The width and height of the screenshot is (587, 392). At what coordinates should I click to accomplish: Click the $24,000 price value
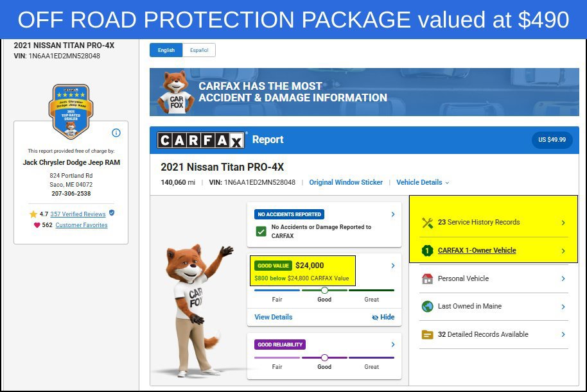(310, 266)
